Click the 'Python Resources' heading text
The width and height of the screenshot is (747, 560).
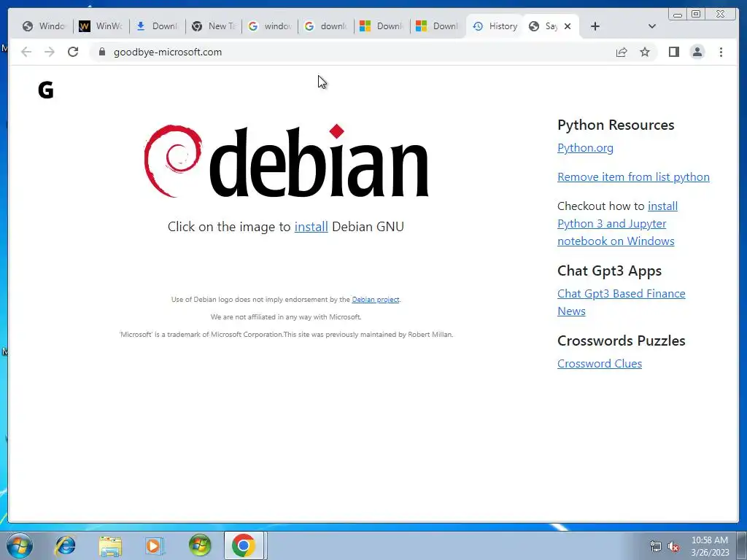tap(616, 125)
